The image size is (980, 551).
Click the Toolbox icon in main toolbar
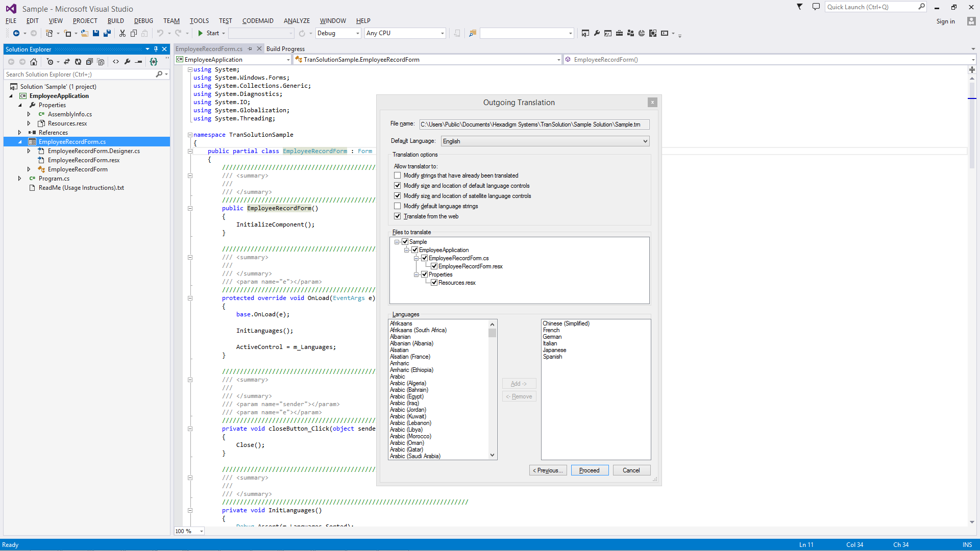tap(619, 33)
